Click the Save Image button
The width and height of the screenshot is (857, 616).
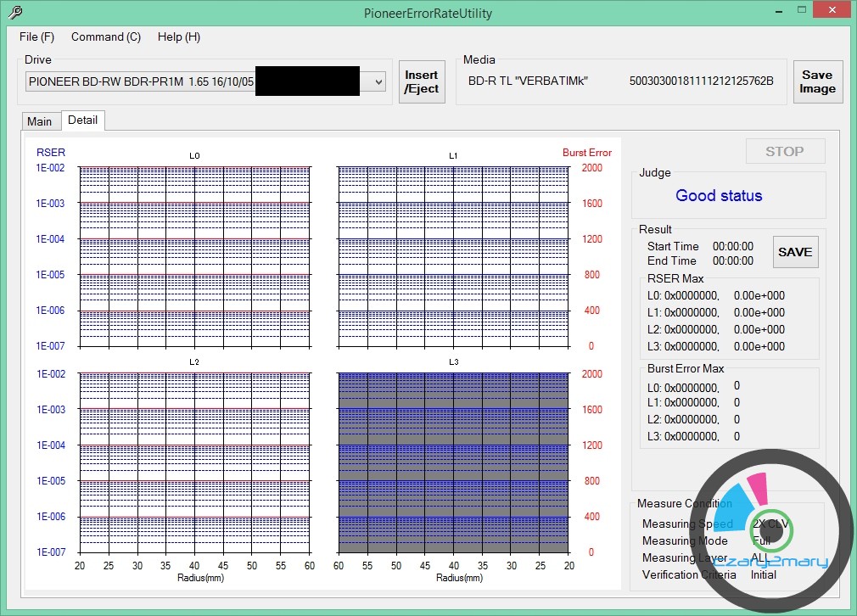click(817, 81)
